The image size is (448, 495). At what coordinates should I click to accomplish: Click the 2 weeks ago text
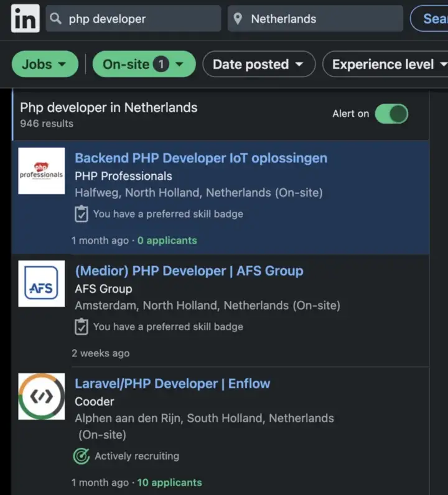point(100,353)
